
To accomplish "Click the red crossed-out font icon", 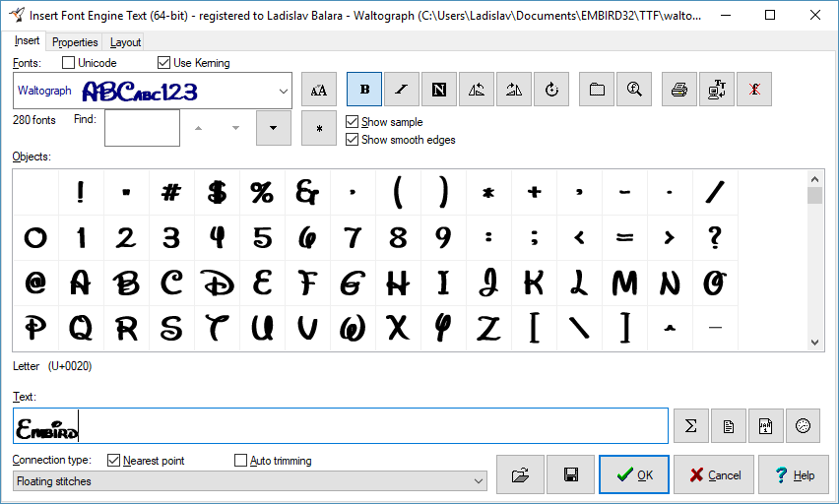I will (x=754, y=90).
